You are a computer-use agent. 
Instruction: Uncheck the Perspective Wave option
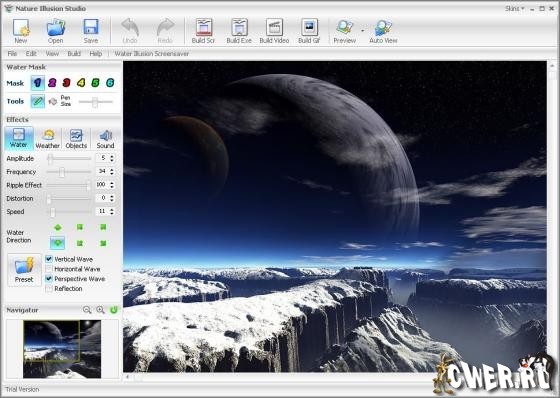[49, 278]
